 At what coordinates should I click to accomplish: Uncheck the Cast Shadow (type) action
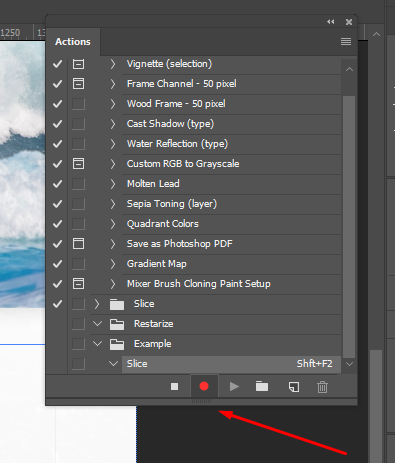[57, 124]
